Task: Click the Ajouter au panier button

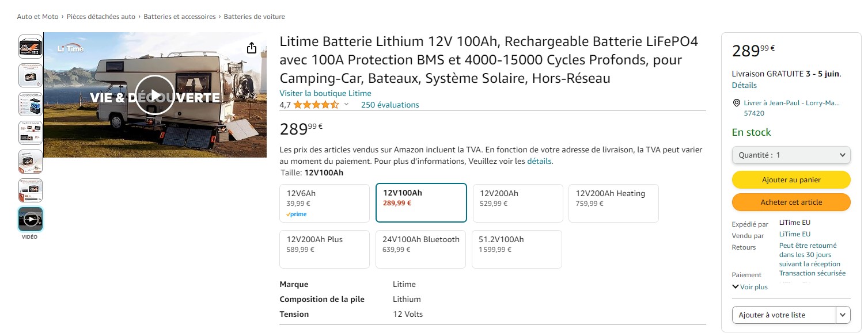Action: [x=790, y=179]
